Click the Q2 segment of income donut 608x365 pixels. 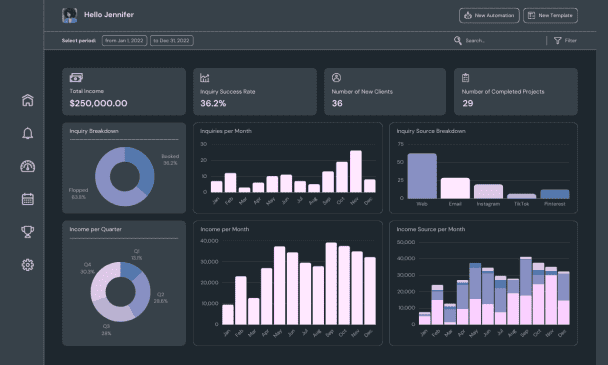coord(142,295)
